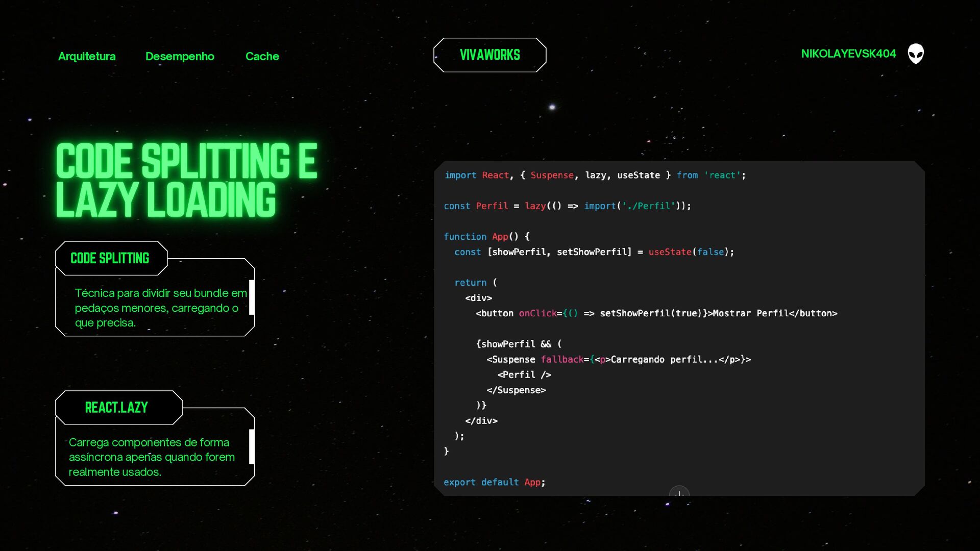
Task: Click the export default App line
Action: coord(494,482)
